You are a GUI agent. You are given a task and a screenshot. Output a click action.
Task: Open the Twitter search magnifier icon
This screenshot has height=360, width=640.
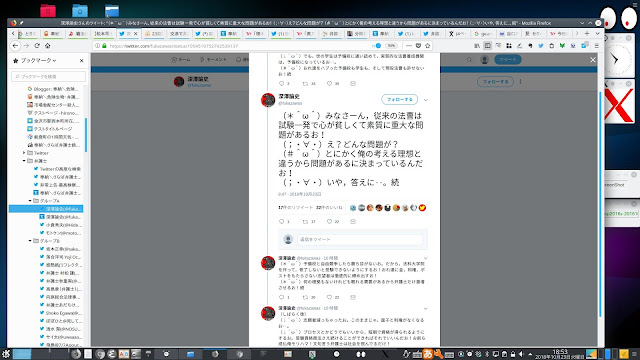coord(469,60)
